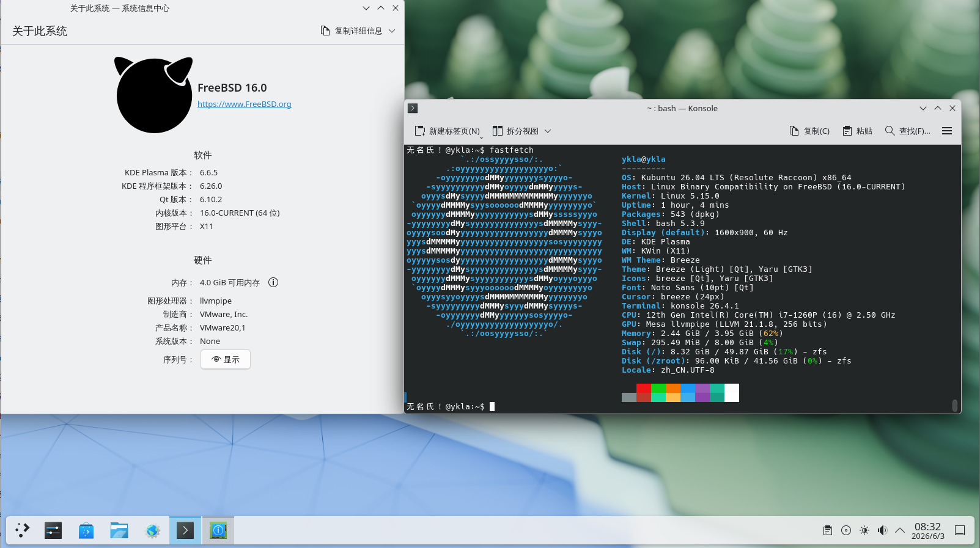This screenshot has width=980, height=548.
Task: Click the Konsole window icon in its title bar
Action: point(413,108)
